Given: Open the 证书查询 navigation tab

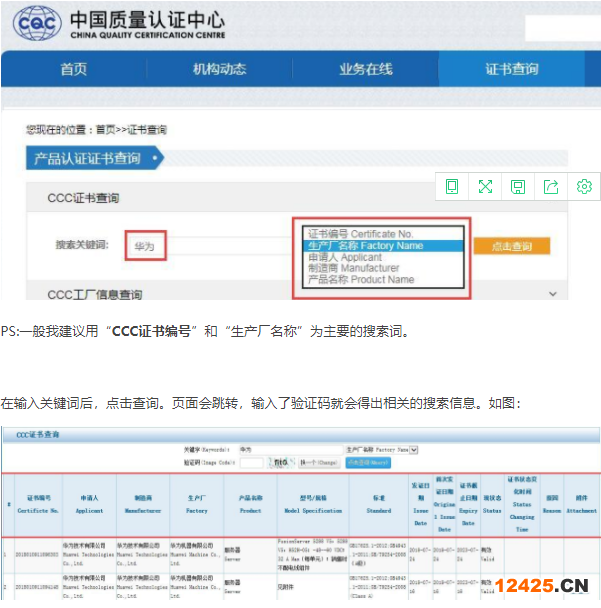Looking at the screenshot, I should coord(512,69).
